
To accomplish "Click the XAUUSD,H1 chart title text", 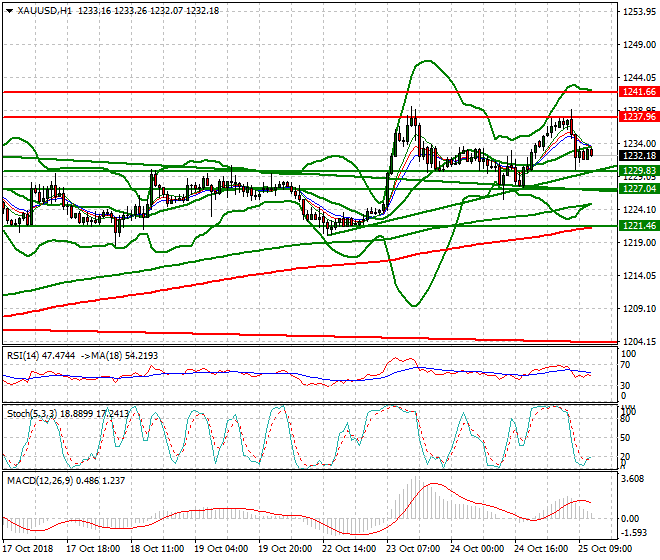I will [45, 11].
